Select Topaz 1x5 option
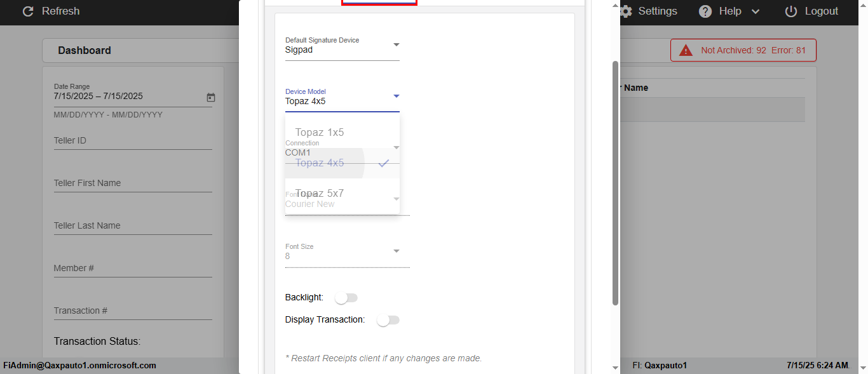 coord(342,133)
